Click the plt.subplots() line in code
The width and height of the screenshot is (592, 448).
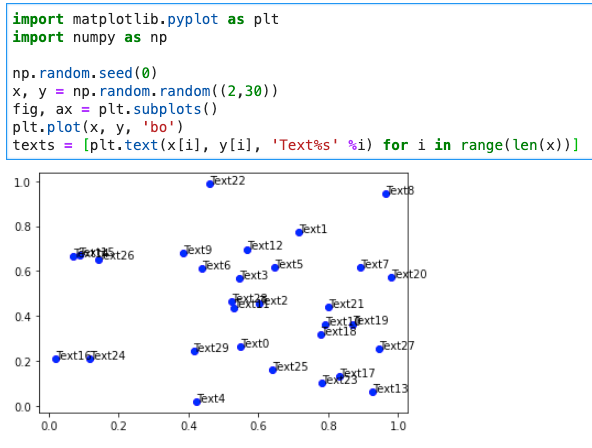click(x=115, y=109)
